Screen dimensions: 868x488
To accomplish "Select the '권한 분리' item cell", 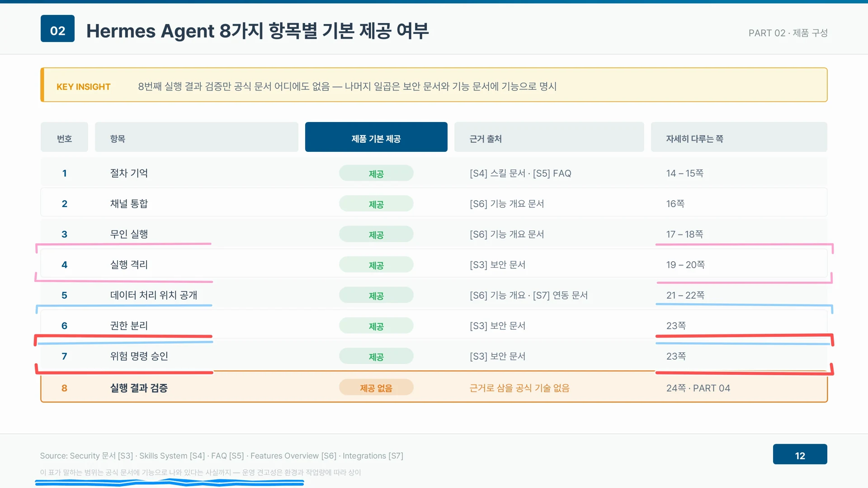I will pos(129,326).
